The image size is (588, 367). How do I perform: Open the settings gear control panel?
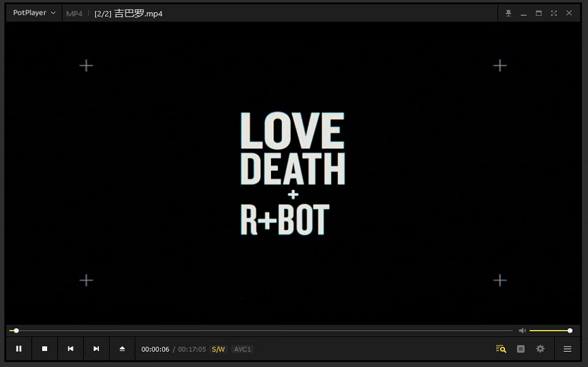pyautogui.click(x=540, y=349)
